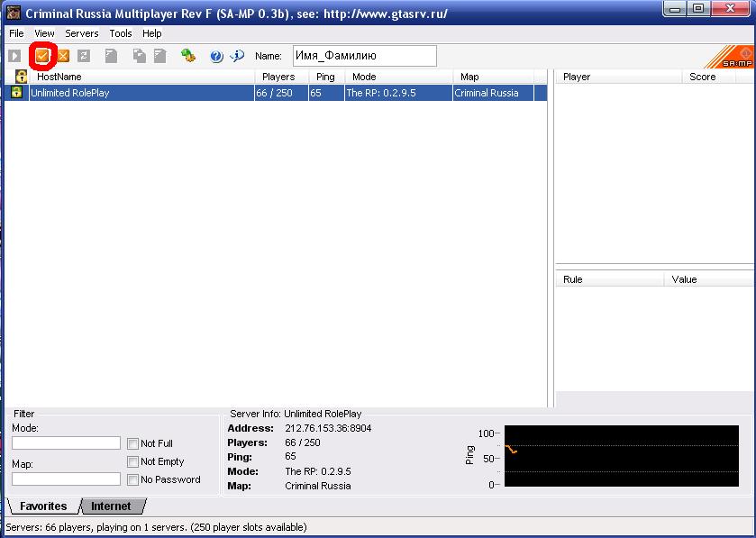The width and height of the screenshot is (756, 538).
Task: Sort by Ping column header
Action: 327,77
